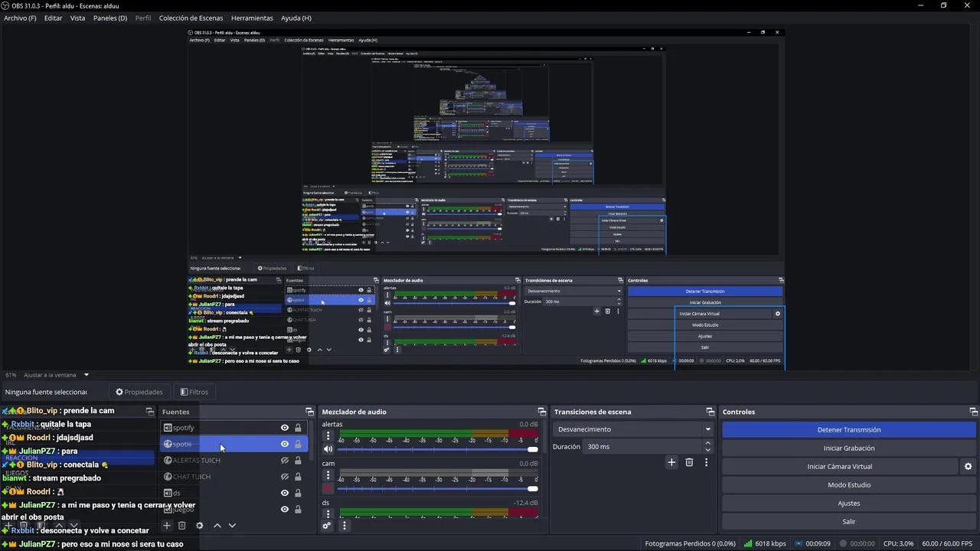This screenshot has height=551, width=980.
Task: Adjust the alertas volume slider
Action: 437,449
